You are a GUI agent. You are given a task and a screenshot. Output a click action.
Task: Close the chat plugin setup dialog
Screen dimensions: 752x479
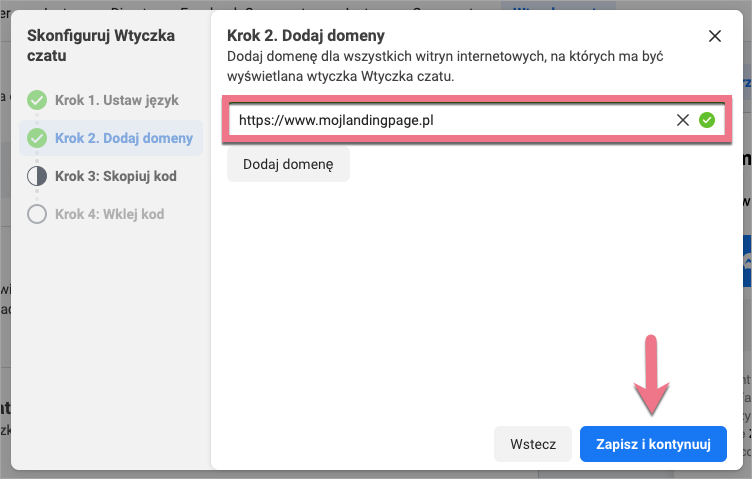coord(714,37)
